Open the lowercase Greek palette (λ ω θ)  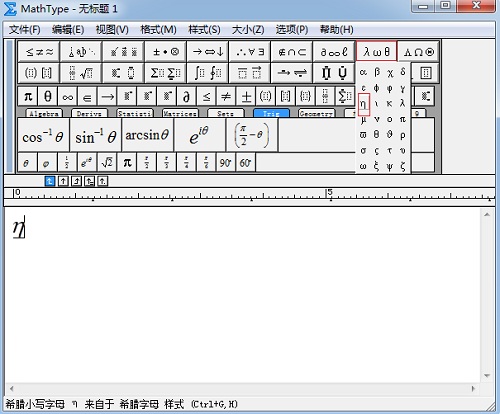376,51
